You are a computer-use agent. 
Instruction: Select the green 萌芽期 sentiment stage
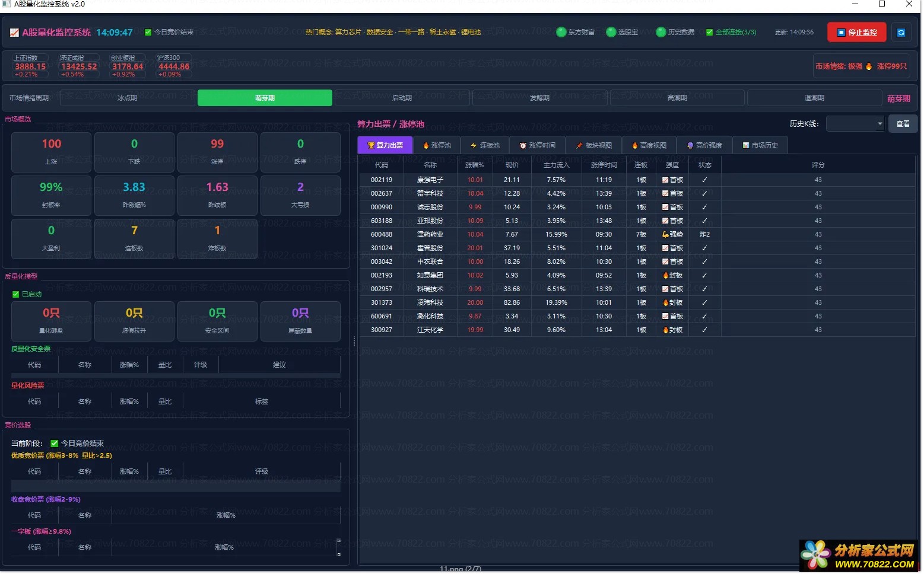[x=265, y=98]
